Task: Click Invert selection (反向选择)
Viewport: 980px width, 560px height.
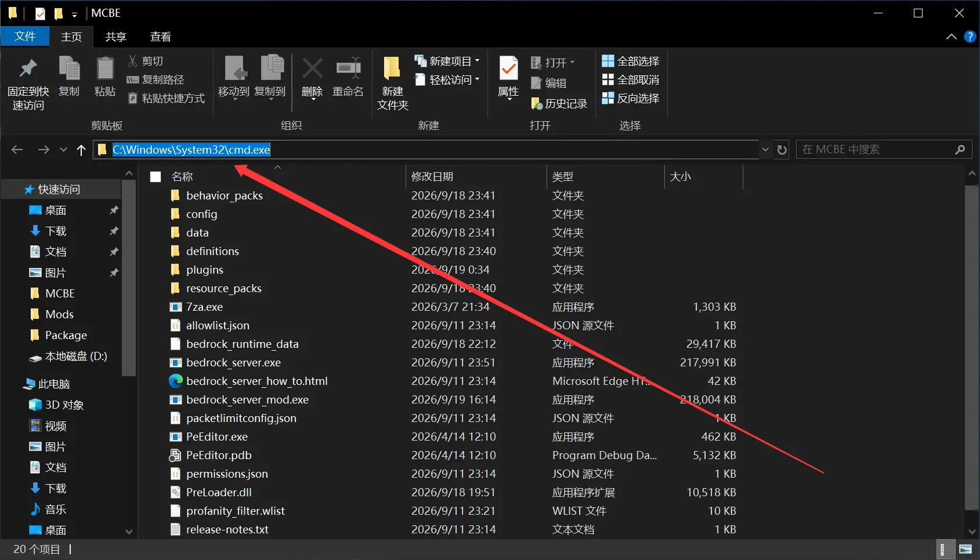Action: pyautogui.click(x=631, y=98)
